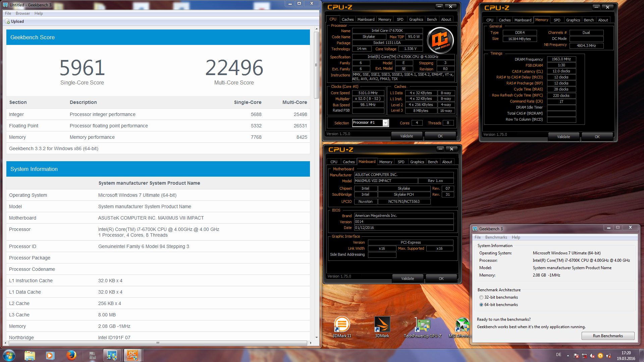
Task: Launch the TechPowerUp GPU-Z desktop shortcut
Action: click(422, 327)
